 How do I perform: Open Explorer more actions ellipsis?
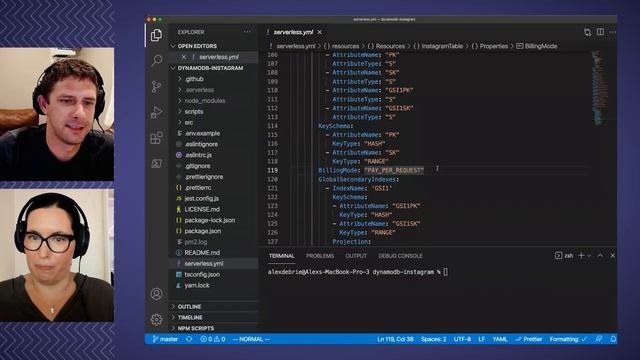point(247,32)
